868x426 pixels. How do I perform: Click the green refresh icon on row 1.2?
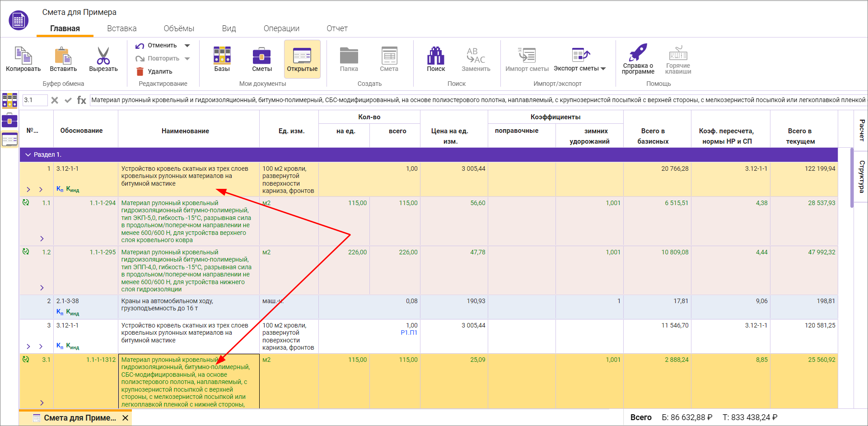tap(26, 252)
